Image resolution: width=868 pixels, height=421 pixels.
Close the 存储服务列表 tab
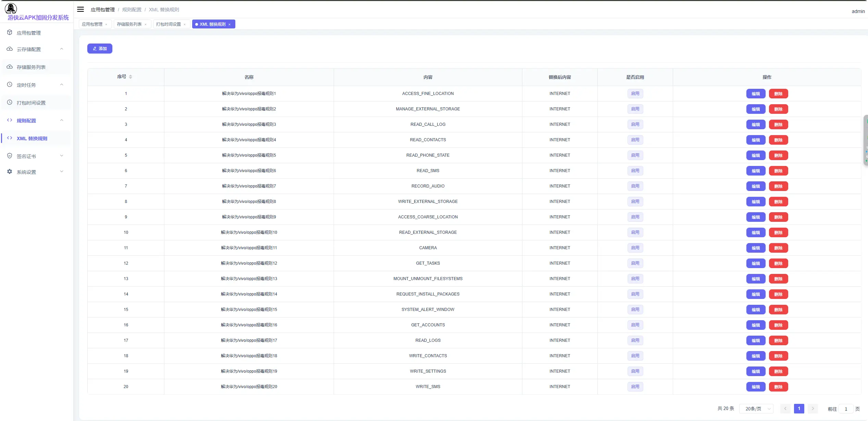tap(146, 24)
